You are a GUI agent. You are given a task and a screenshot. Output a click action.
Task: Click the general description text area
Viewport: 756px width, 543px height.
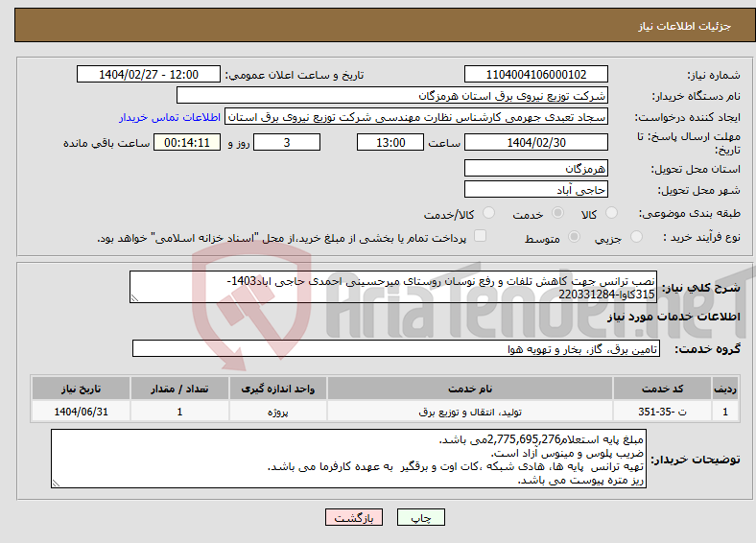coord(393,287)
